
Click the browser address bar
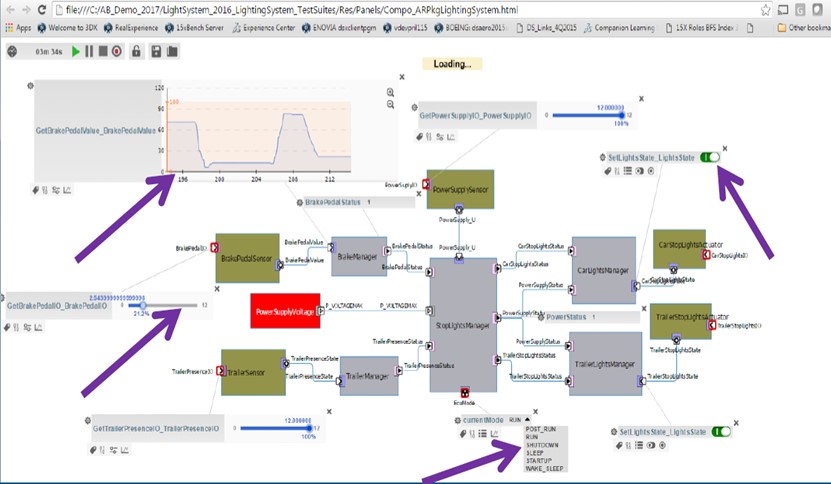[407, 10]
